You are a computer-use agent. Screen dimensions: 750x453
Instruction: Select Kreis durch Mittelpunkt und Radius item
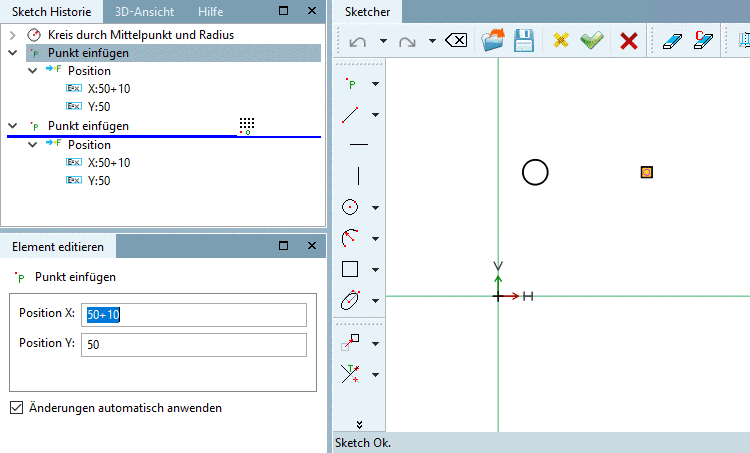point(141,35)
